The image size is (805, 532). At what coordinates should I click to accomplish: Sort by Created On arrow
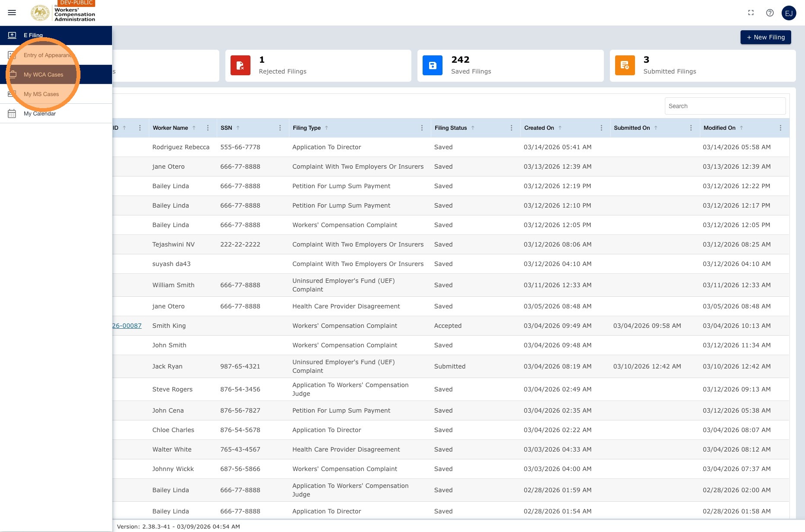(x=560, y=128)
